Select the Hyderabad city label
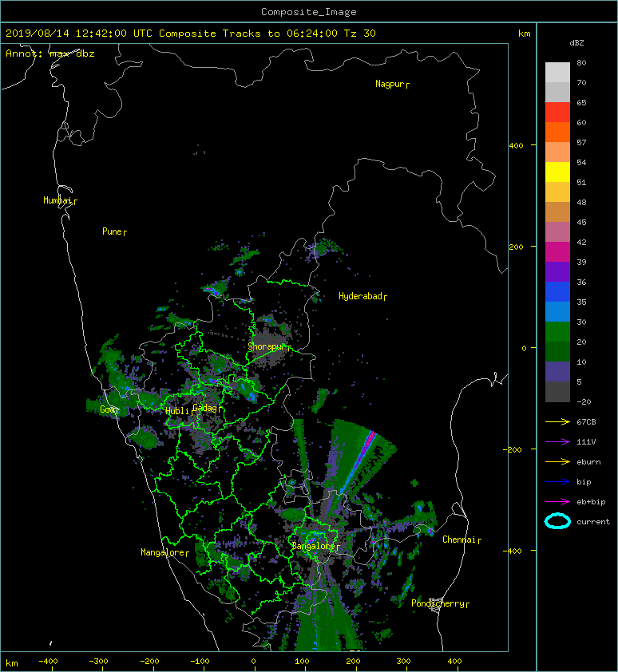 [362, 297]
